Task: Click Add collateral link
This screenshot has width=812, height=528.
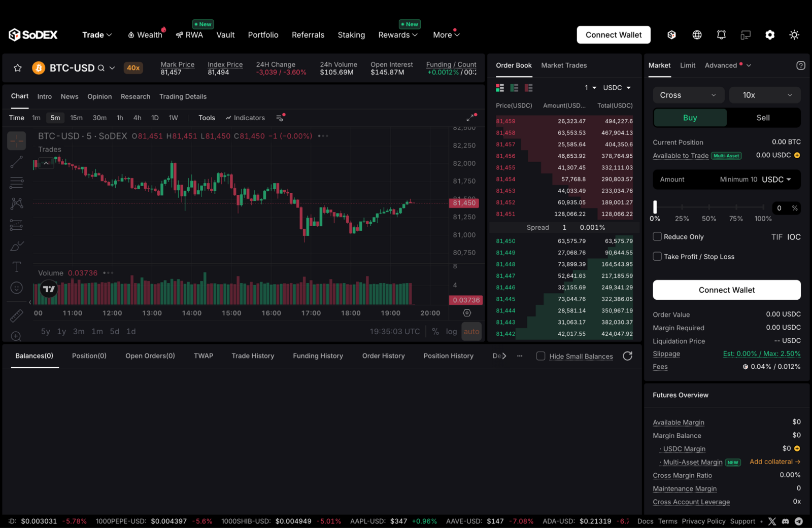Action: (x=775, y=462)
